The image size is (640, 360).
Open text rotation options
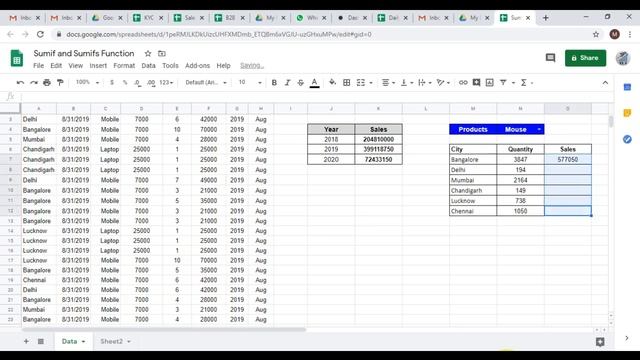[x=443, y=83]
